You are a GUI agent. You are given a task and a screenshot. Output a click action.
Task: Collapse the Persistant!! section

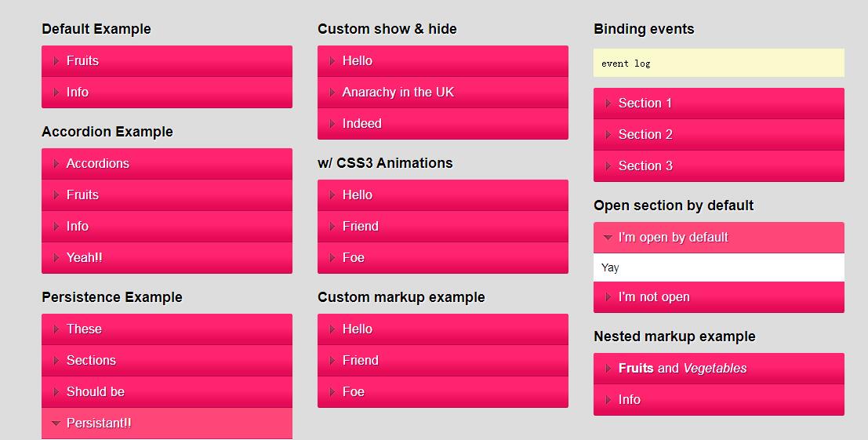pyautogui.click(x=166, y=424)
